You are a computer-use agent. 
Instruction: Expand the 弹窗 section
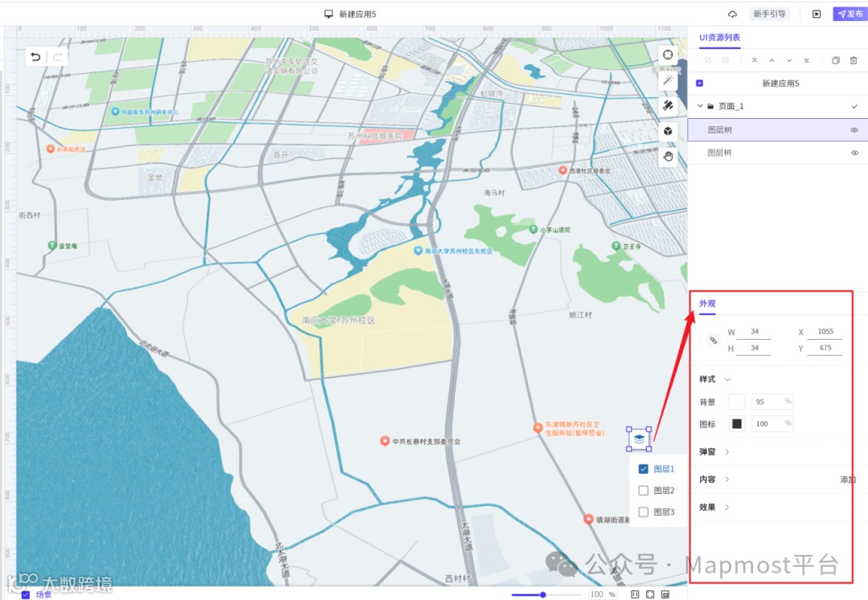(727, 451)
